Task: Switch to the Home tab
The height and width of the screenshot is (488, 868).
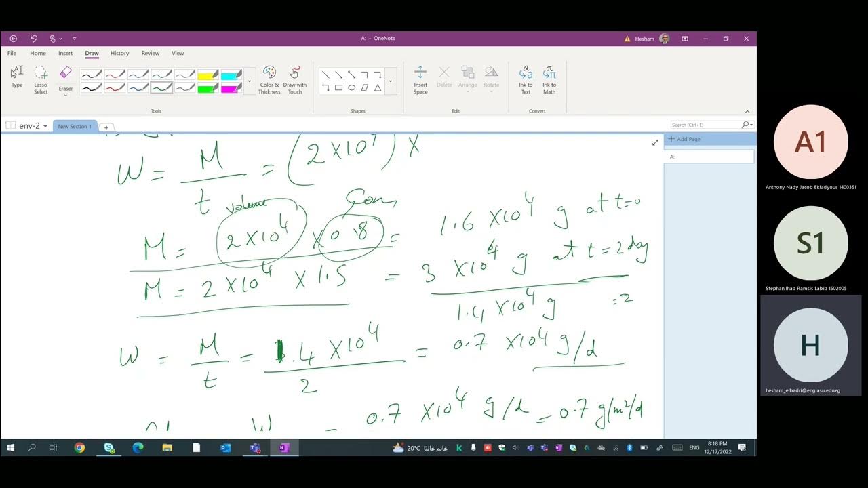Action: tap(38, 53)
